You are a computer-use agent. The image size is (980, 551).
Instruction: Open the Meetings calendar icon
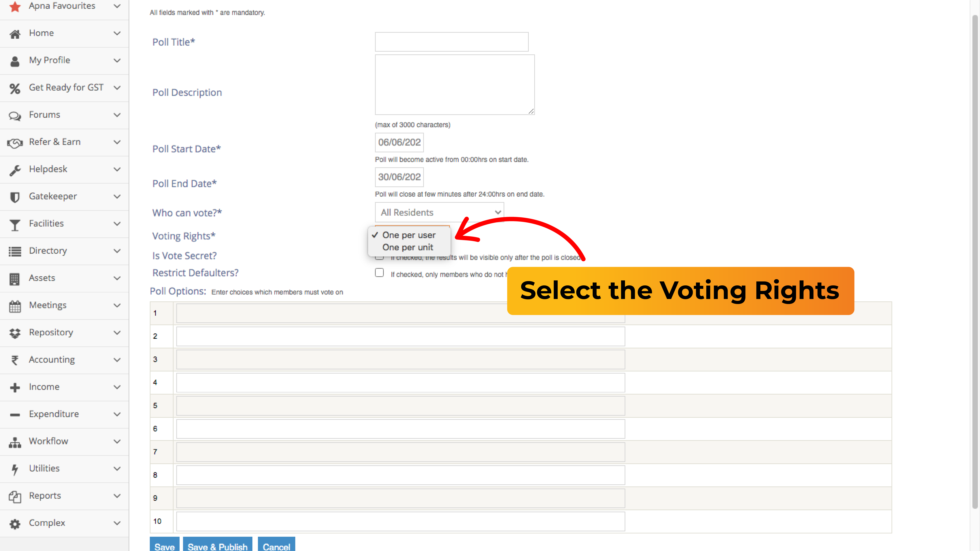tap(15, 306)
